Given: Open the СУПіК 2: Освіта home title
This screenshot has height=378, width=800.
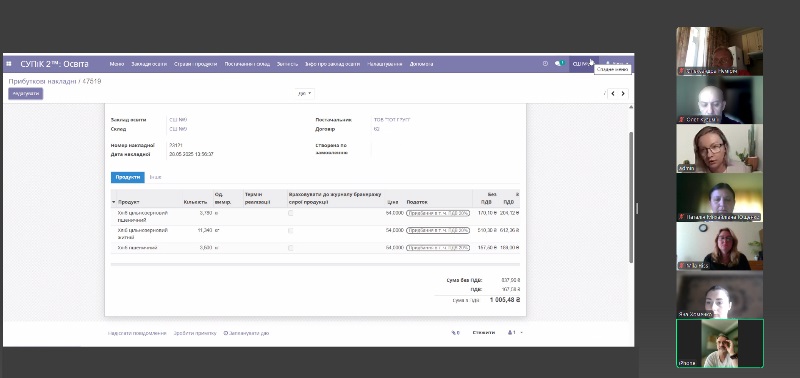Looking at the screenshot, I should pos(54,64).
